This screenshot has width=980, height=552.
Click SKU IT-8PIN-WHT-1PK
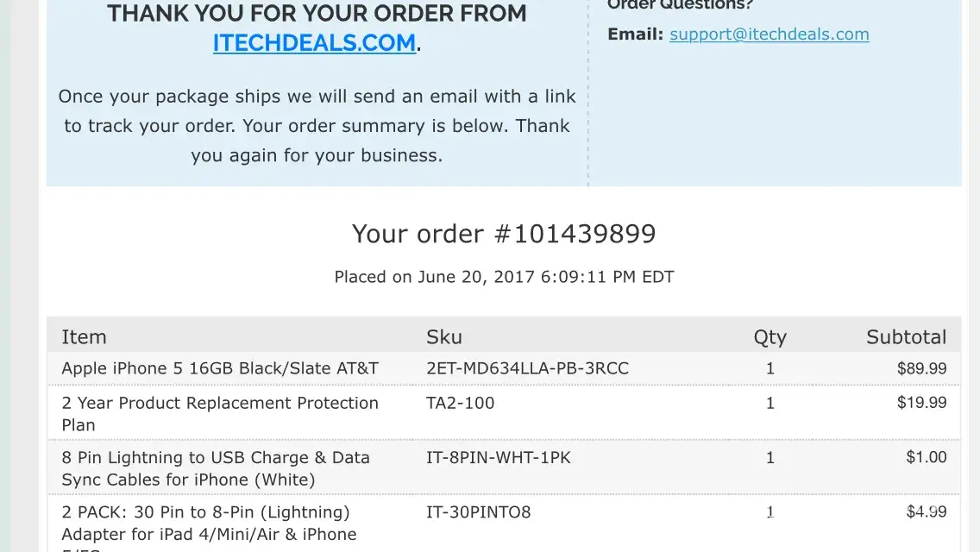[498, 458]
